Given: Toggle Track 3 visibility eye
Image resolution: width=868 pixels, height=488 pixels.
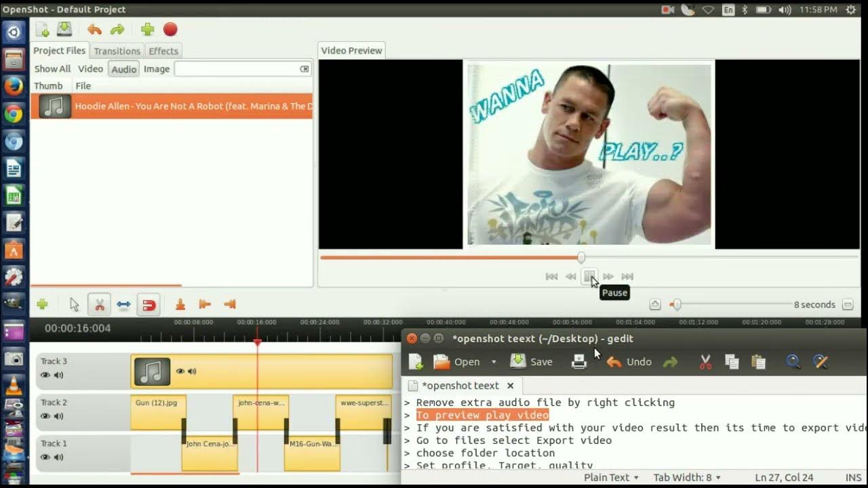Looking at the screenshot, I should click(45, 375).
